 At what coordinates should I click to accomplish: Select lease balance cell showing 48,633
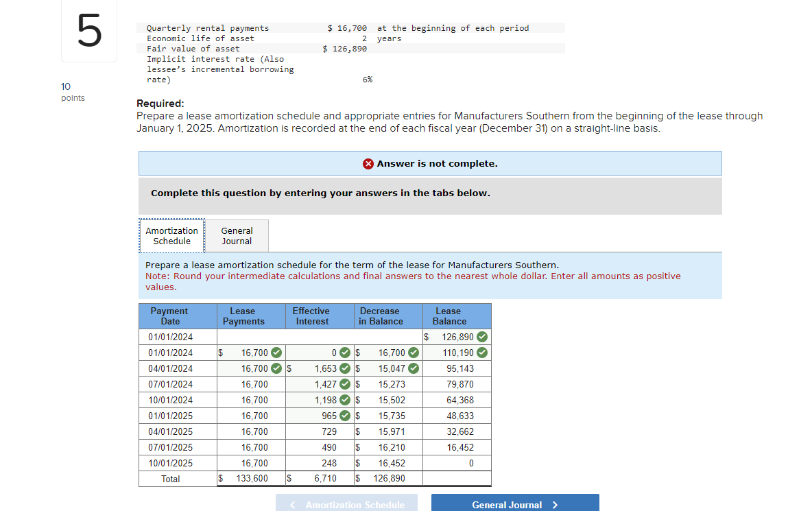pyautogui.click(x=457, y=416)
